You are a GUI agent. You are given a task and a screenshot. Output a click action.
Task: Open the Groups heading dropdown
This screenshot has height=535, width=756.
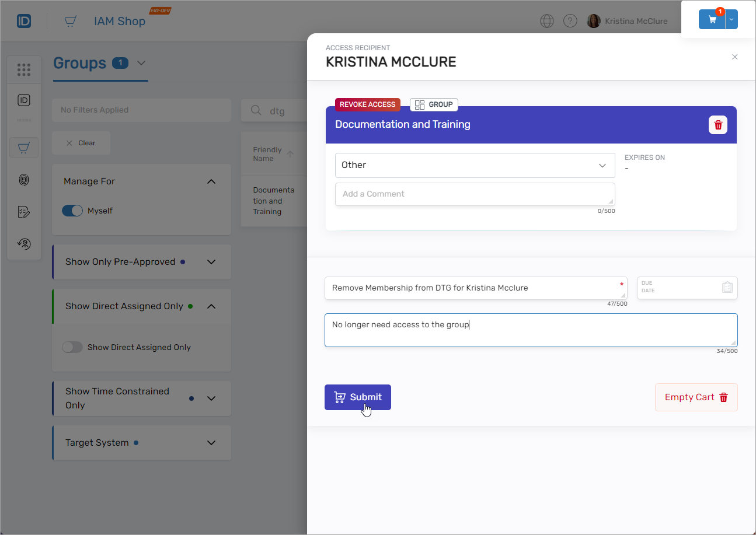tap(141, 63)
